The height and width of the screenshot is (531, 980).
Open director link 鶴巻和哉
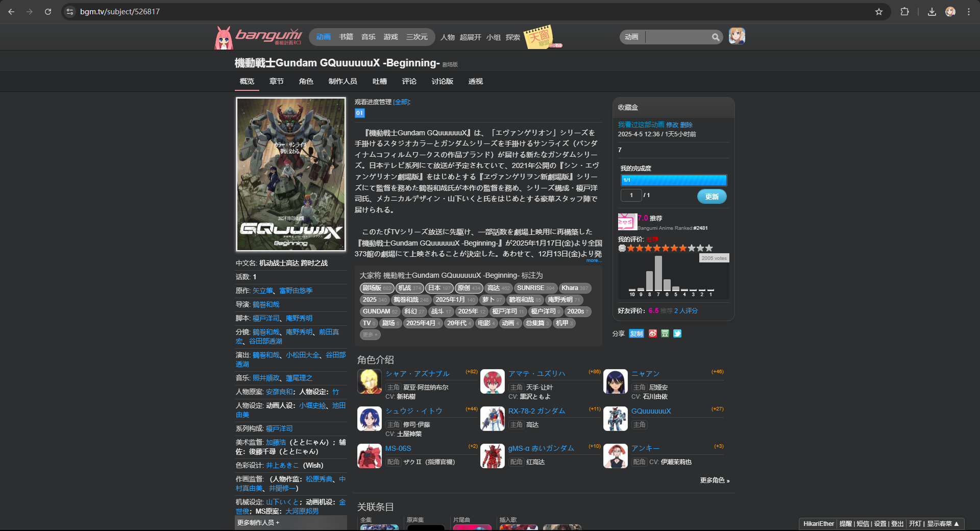pyautogui.click(x=266, y=304)
